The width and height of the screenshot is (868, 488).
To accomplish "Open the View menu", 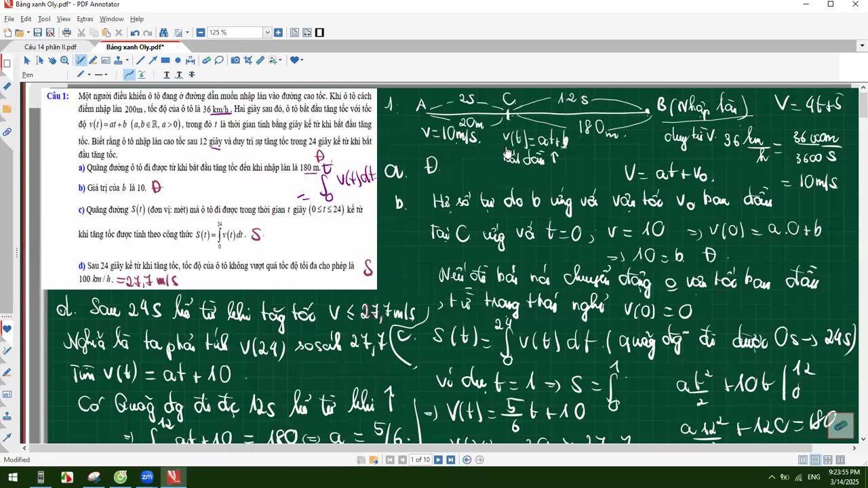I will [64, 19].
